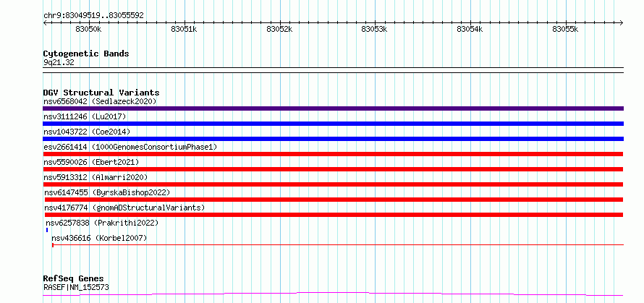Select the thin red nsv436616 variant line
Image resolution: width=644 pixels, height=303 pixels.
tap(338, 245)
